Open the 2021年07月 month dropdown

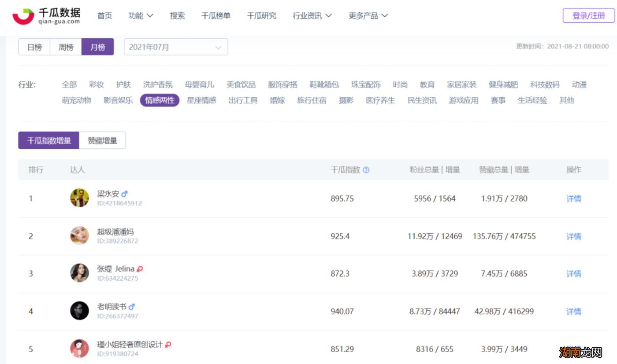click(176, 47)
